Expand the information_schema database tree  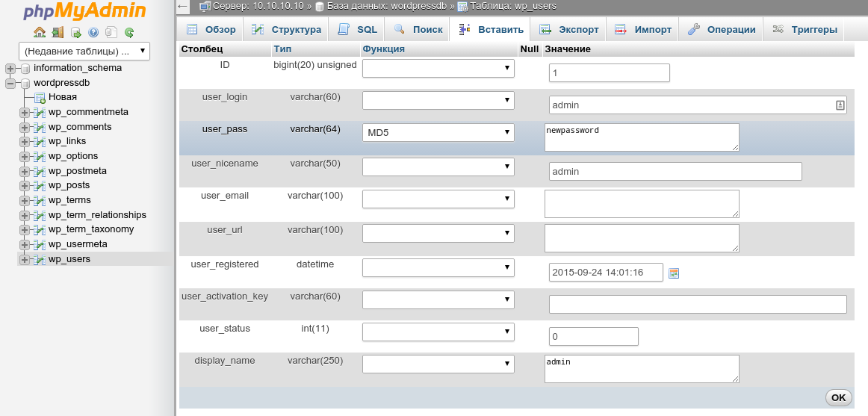pos(10,69)
